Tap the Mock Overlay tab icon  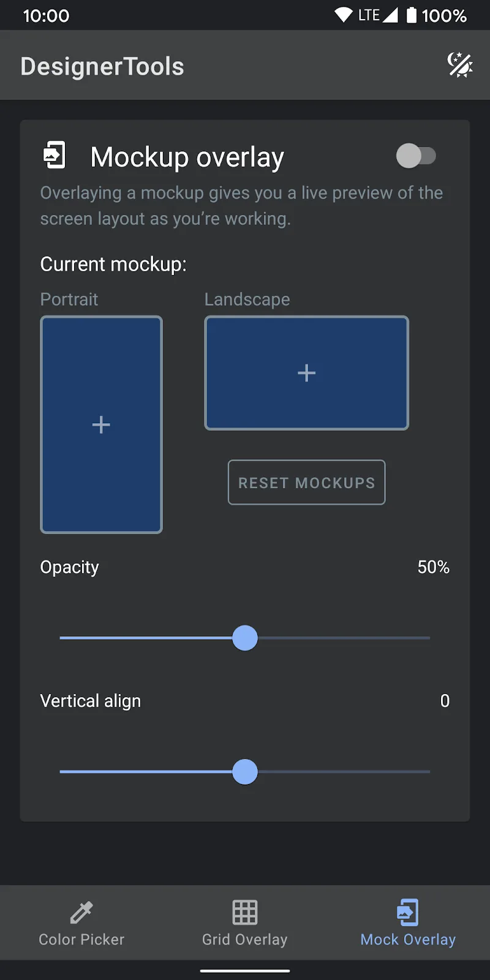coord(408,912)
